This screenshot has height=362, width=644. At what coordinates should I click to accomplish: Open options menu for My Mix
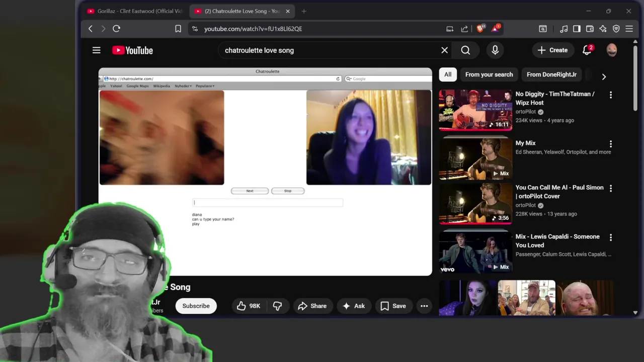[x=611, y=144]
